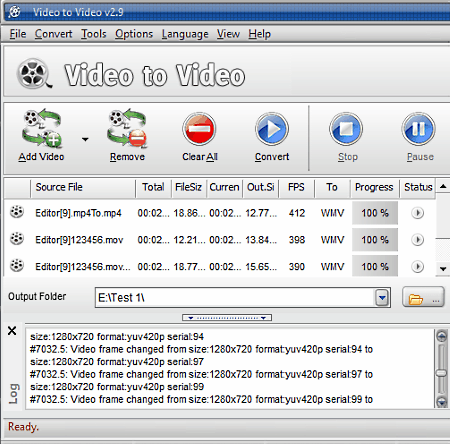This screenshot has height=444, width=450.
Task: Open the View menu
Action: [x=228, y=34]
